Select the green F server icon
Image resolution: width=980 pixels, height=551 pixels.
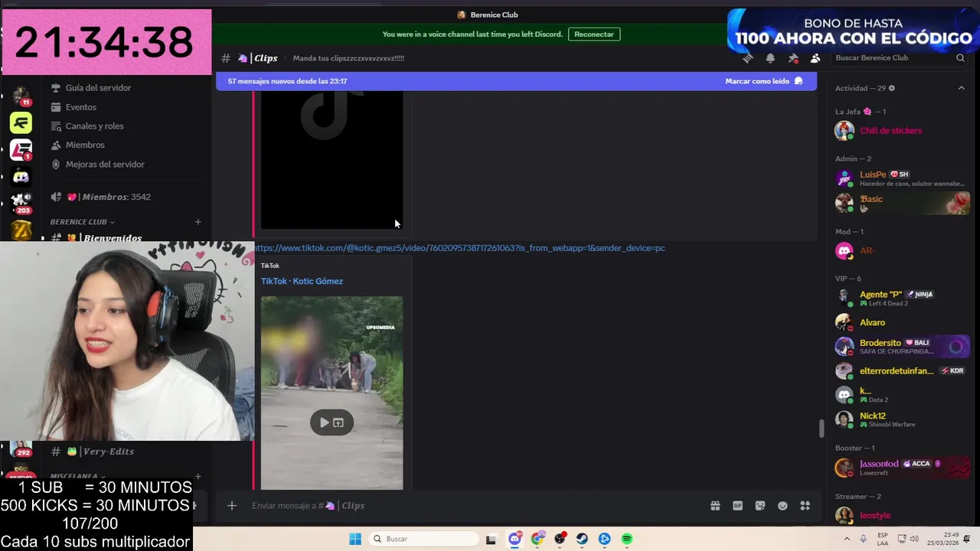(x=21, y=122)
